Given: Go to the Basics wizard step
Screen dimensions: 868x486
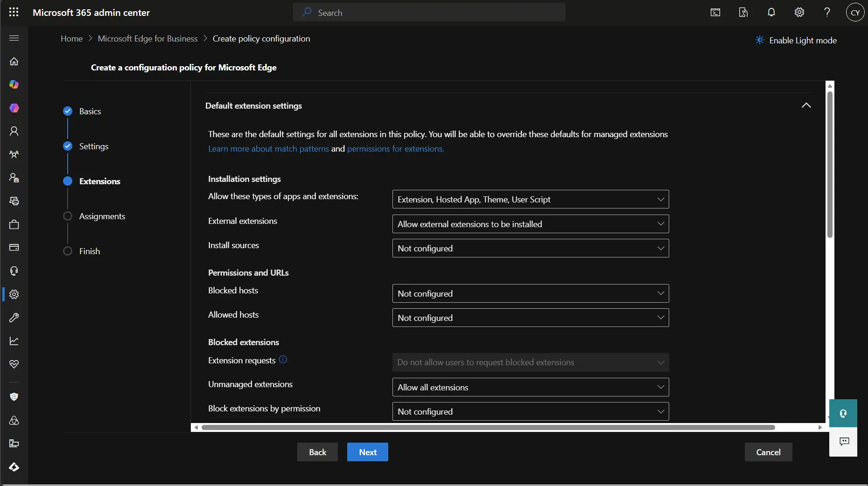Looking at the screenshot, I should click(x=90, y=111).
